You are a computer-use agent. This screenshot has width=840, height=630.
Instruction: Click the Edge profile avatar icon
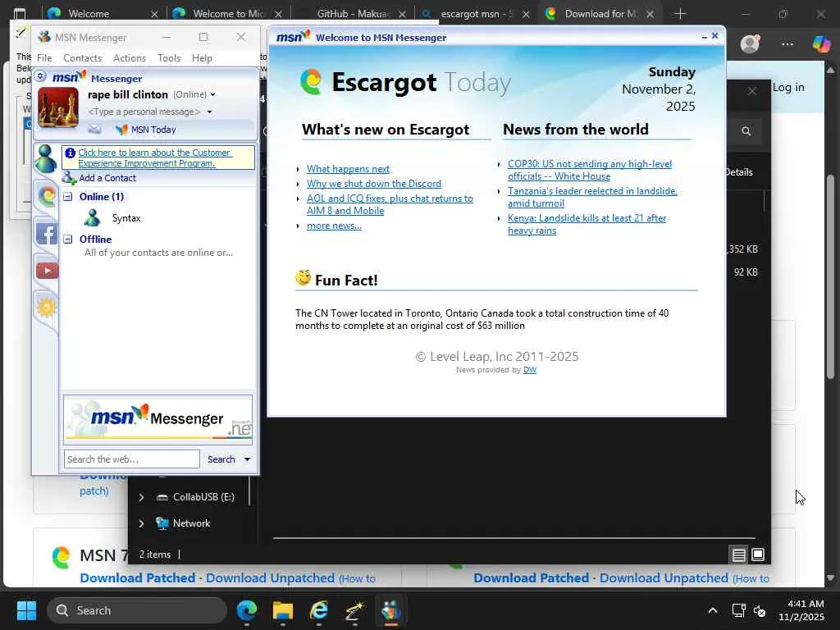pos(750,43)
